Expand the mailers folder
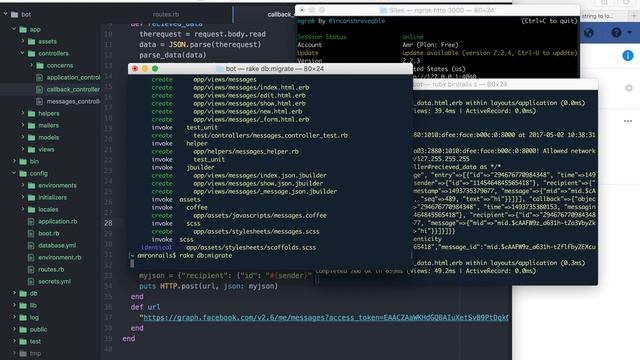Screen dimensions: 640x360 tap(23, 125)
